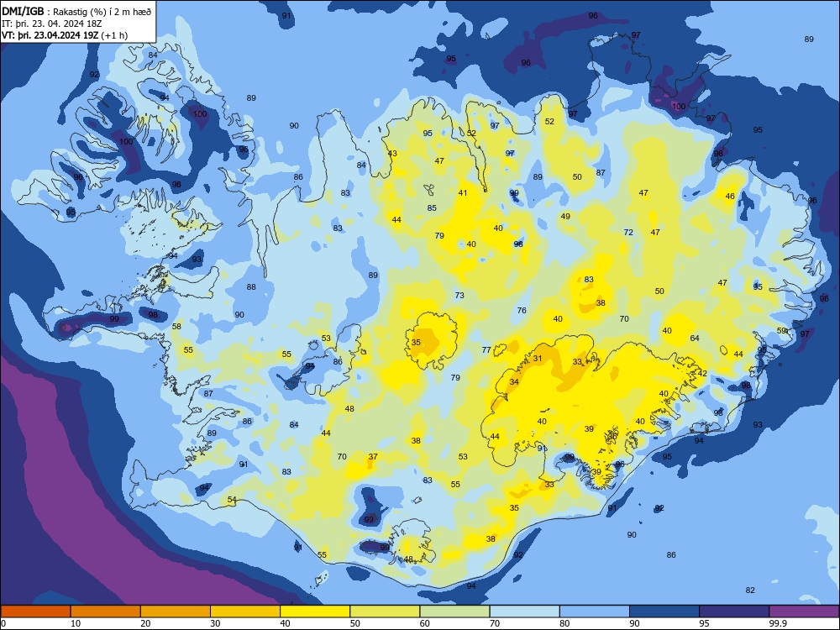Select the 30–40 legend color segment
840x630 pixels.
245,612
